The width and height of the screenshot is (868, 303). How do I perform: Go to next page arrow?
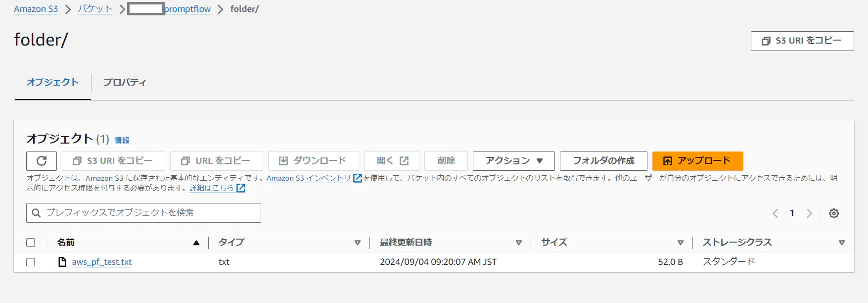(x=809, y=213)
